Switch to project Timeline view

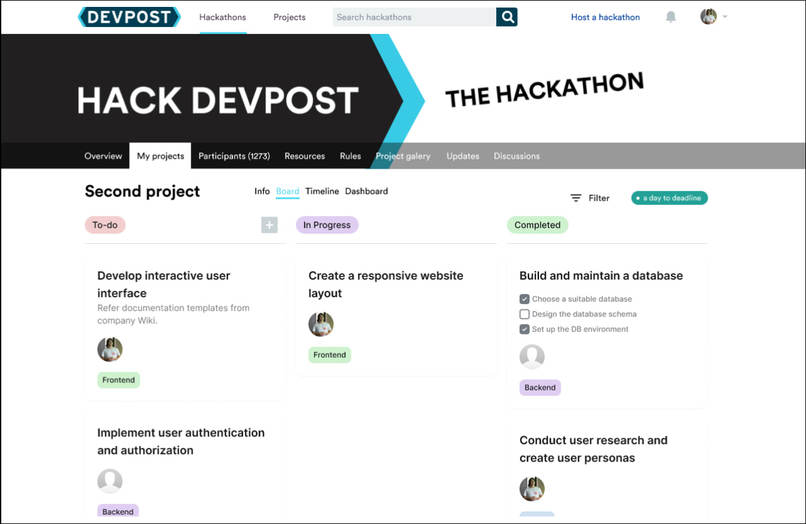click(322, 191)
